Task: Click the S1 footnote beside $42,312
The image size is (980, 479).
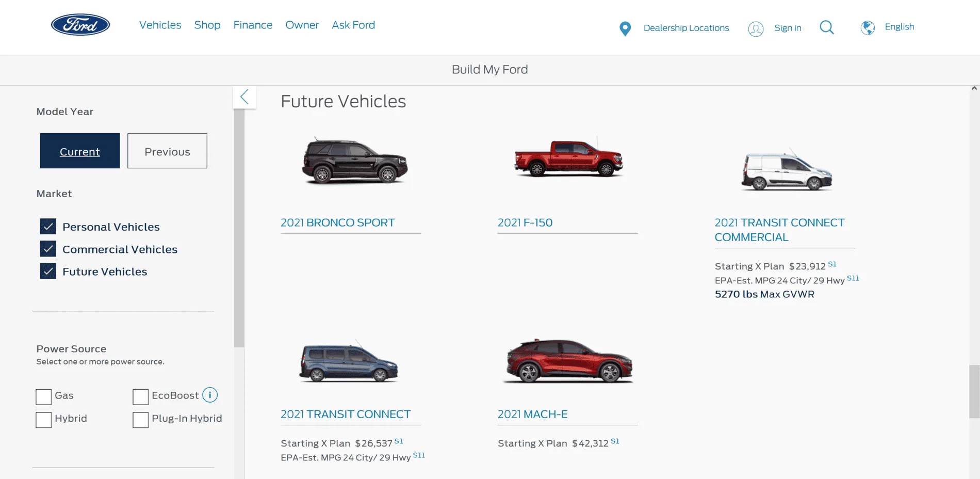Action: coord(615,441)
